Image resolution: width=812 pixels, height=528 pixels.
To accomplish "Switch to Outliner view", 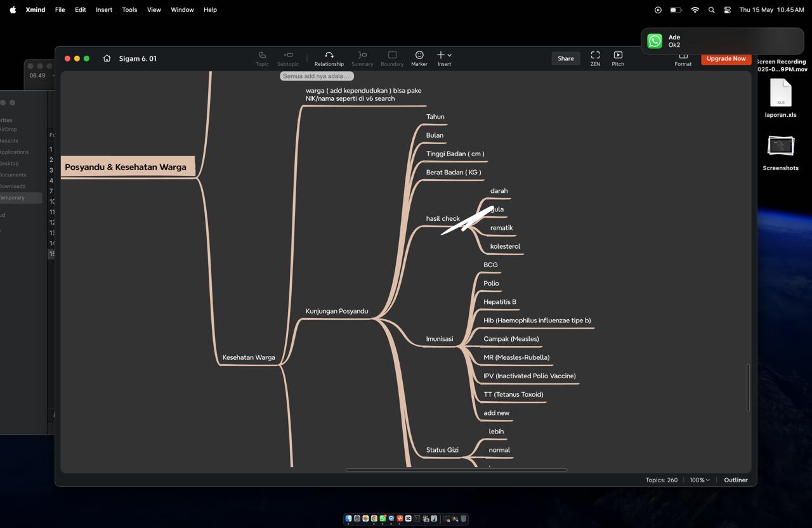I will click(735, 480).
